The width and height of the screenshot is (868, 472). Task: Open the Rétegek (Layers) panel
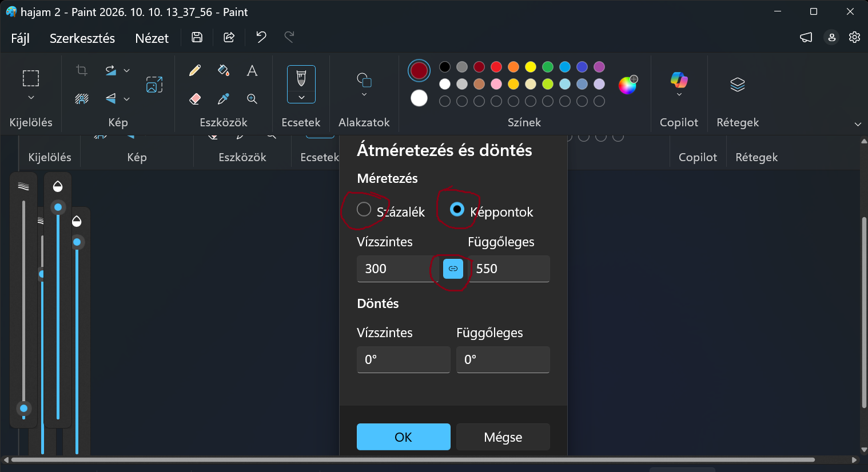coord(738,85)
